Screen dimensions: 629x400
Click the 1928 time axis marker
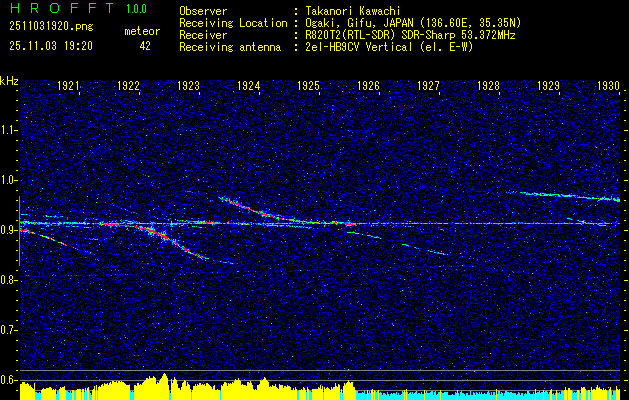(489, 86)
